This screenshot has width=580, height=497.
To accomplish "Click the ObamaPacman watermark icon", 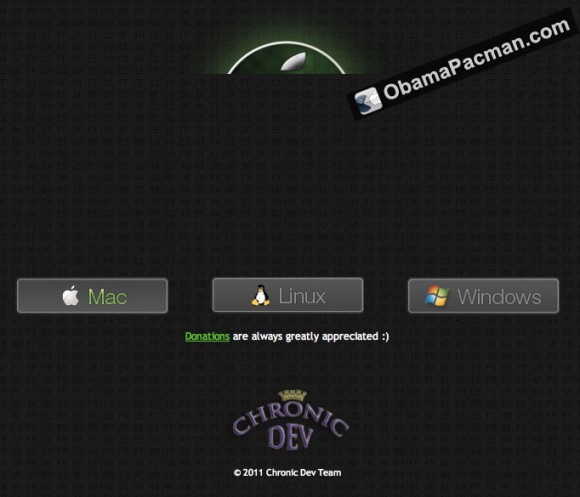I will (368, 101).
